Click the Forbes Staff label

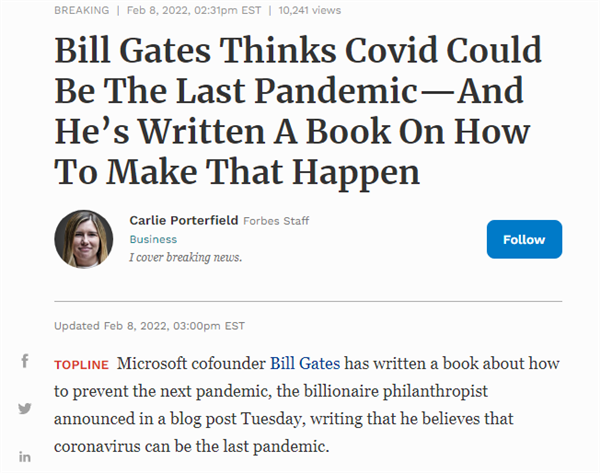coord(275,220)
